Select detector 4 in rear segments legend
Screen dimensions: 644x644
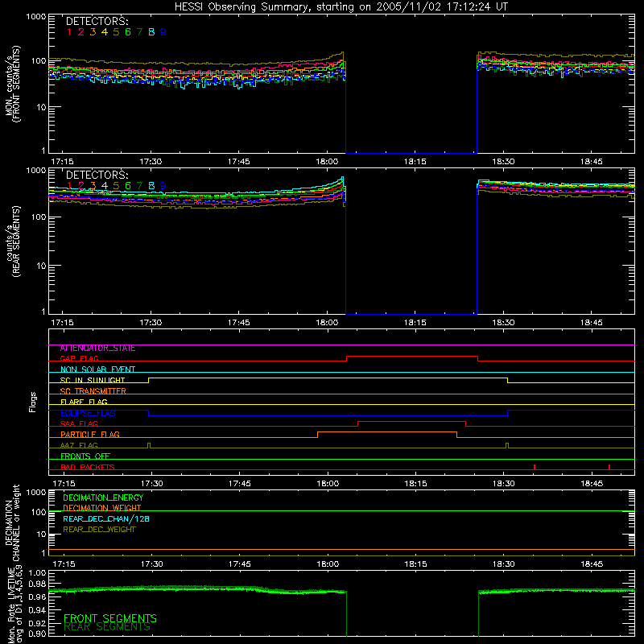pos(105,186)
